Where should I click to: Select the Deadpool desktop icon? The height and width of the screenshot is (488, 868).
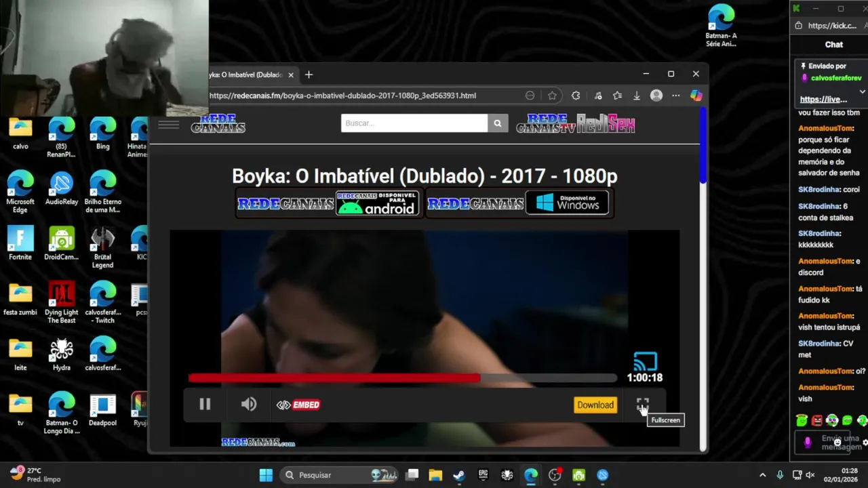(102, 409)
